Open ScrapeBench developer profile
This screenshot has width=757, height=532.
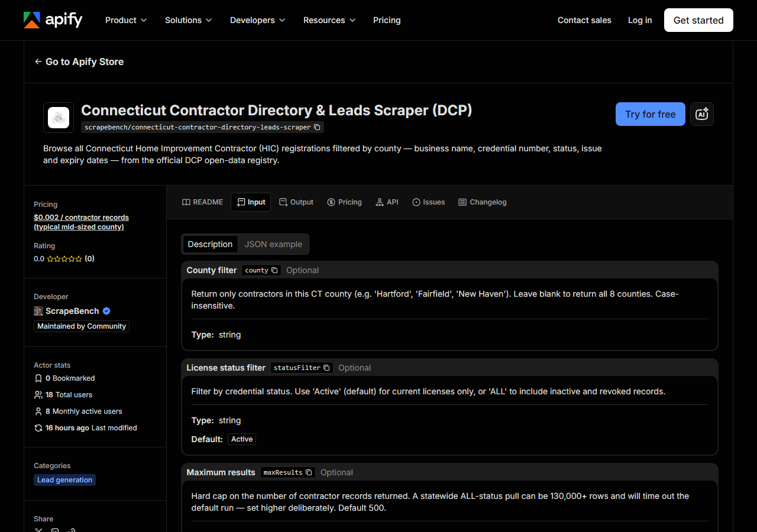click(x=72, y=311)
